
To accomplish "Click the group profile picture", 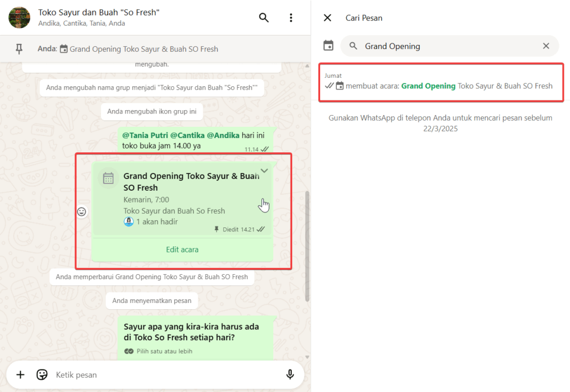I will pos(19,18).
